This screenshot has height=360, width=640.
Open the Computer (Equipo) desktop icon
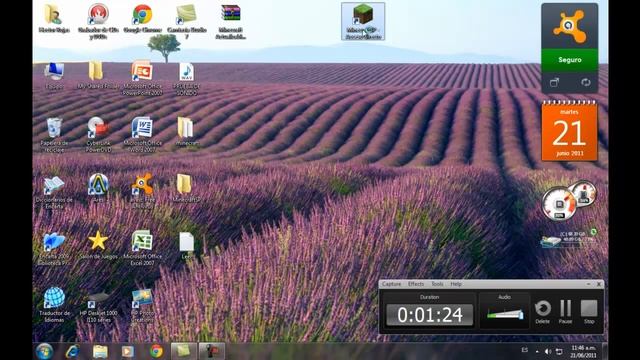[x=54, y=76]
